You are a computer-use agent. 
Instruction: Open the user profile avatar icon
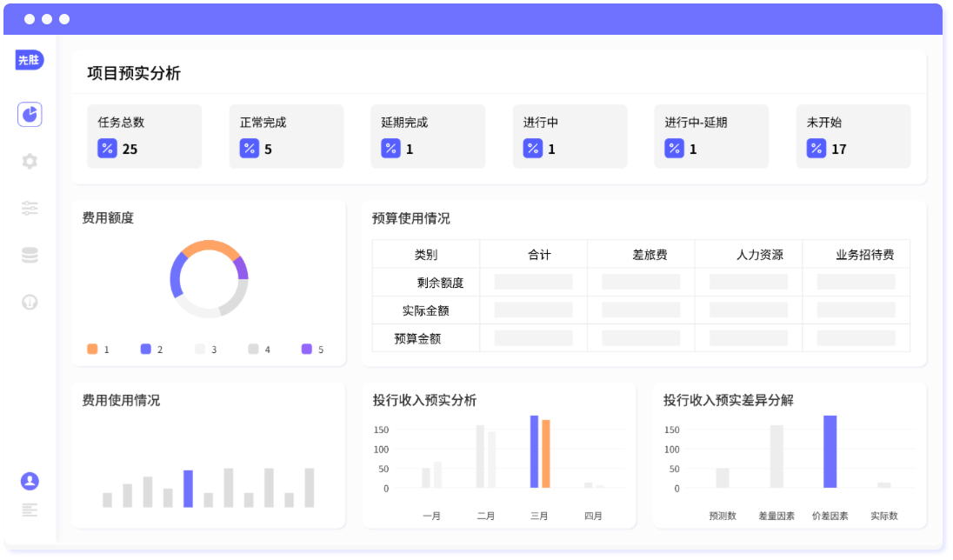click(30, 481)
